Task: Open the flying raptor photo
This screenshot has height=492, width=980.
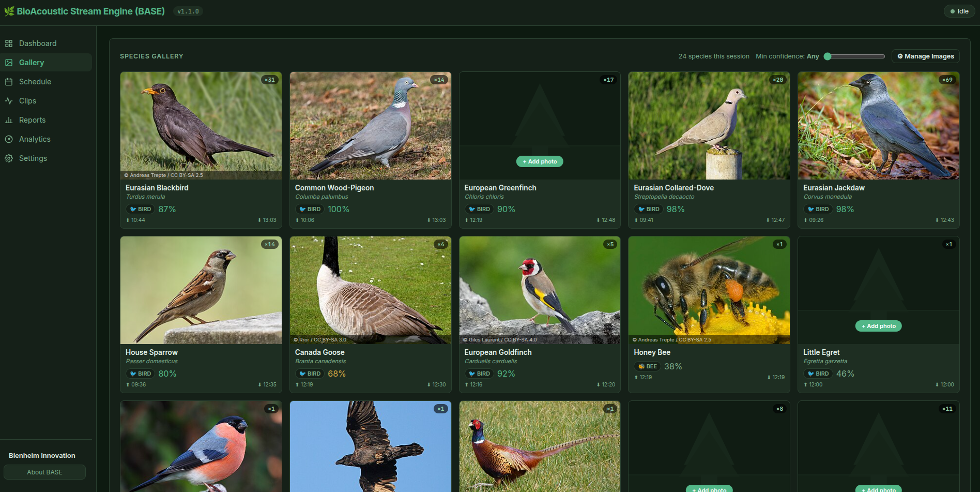Action: [370, 446]
